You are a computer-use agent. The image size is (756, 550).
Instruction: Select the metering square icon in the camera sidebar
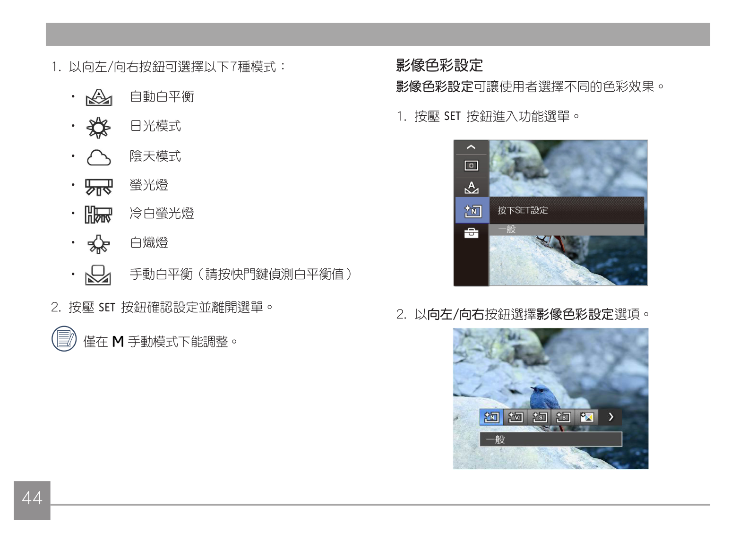471,165
